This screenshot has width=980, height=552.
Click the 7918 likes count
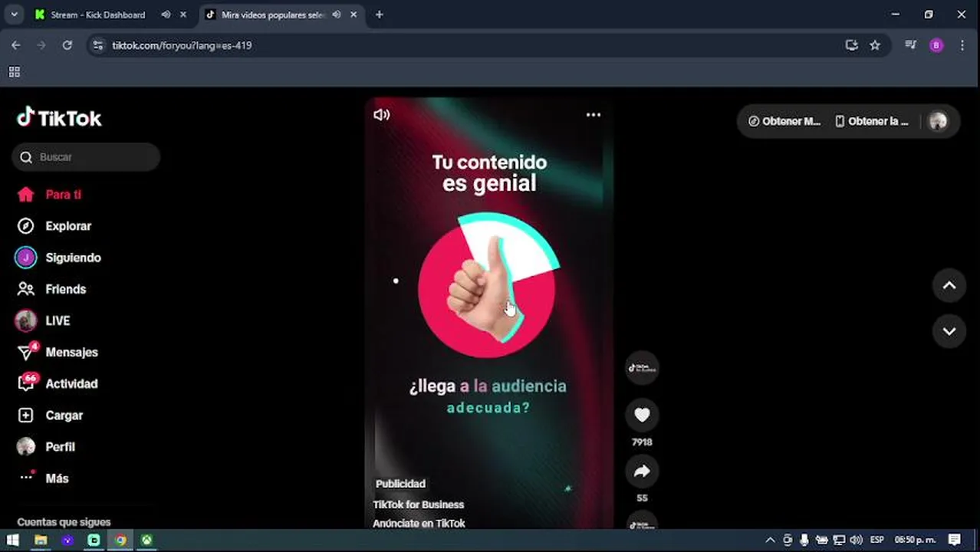(x=642, y=442)
